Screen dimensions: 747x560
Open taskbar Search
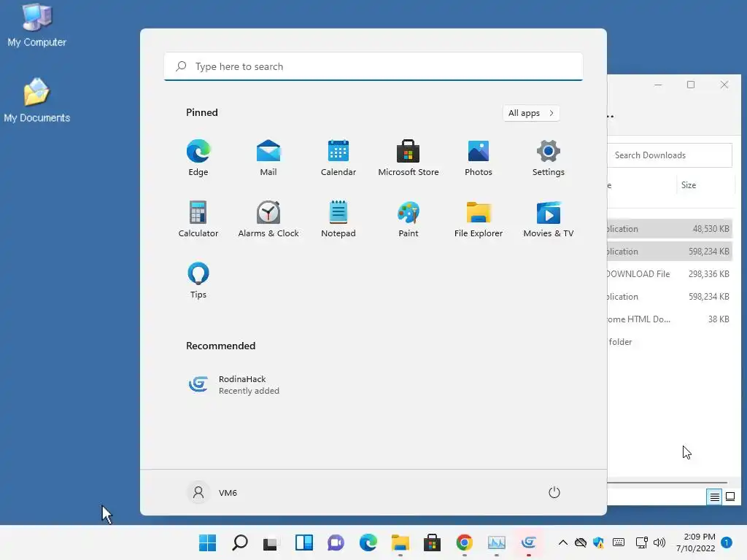[239, 542]
